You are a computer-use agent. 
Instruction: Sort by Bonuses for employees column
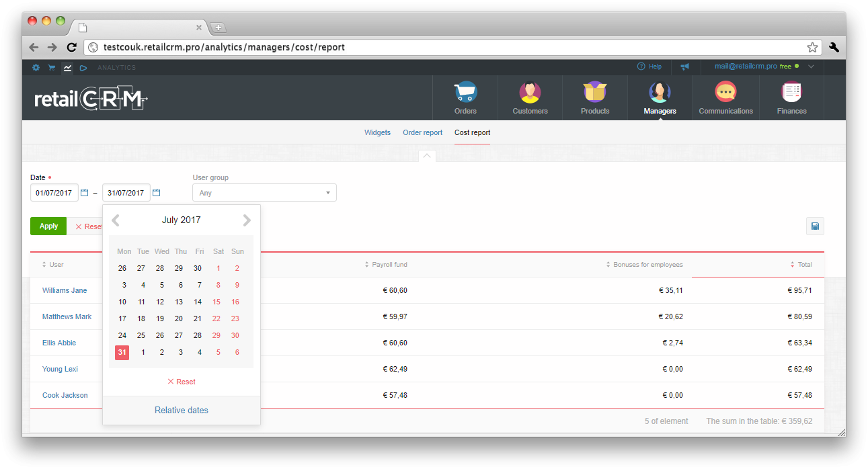point(644,265)
